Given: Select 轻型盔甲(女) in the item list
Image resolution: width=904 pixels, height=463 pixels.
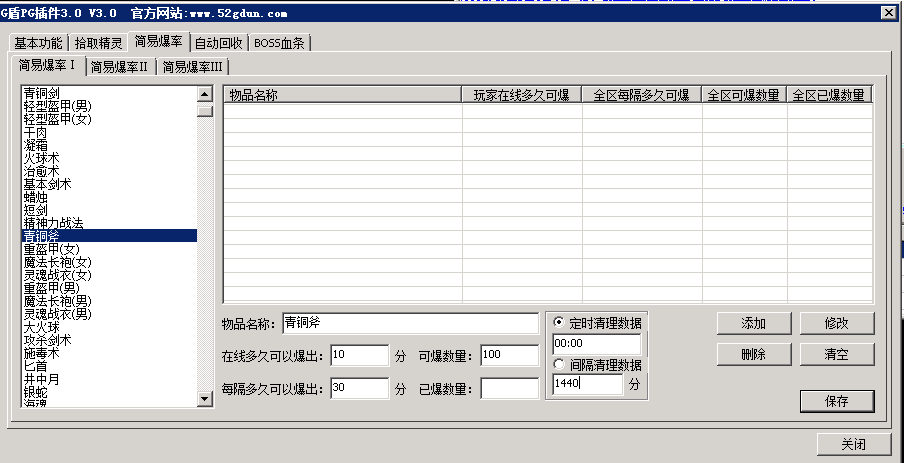Looking at the screenshot, I should click(x=109, y=119).
